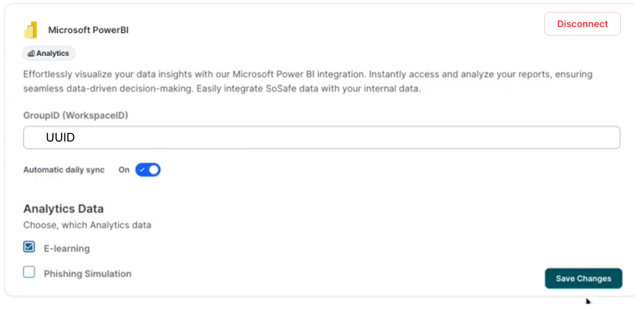The width and height of the screenshot is (644, 309).
Task: Uncheck the E-learning checkbox
Action: [29, 247]
